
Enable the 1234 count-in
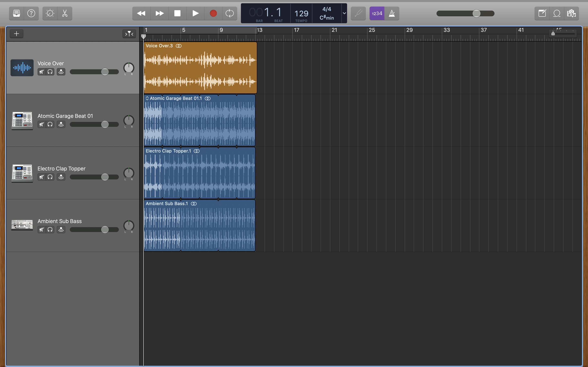click(376, 13)
